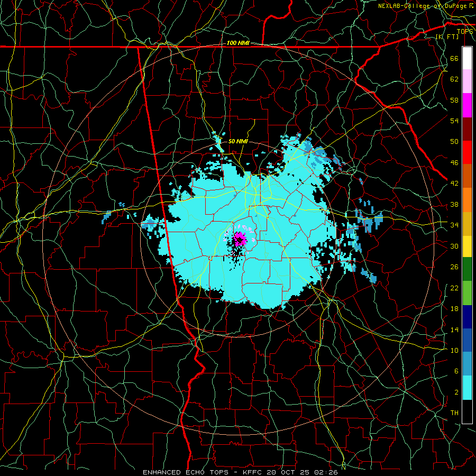
Task: Click the legend value 18
Action: tap(454, 309)
